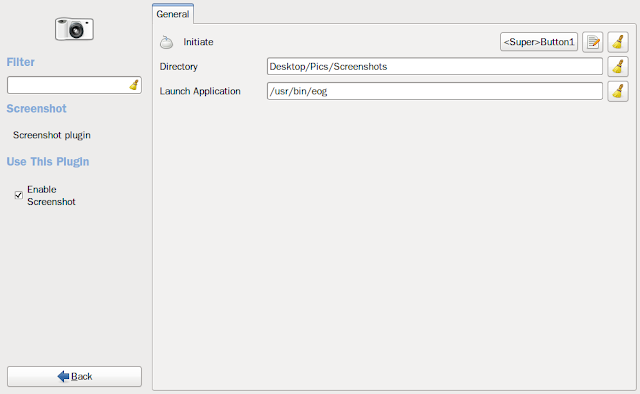Screen dimensions: 640x394
Task: Focus the Filter text field
Action: (x=74, y=85)
